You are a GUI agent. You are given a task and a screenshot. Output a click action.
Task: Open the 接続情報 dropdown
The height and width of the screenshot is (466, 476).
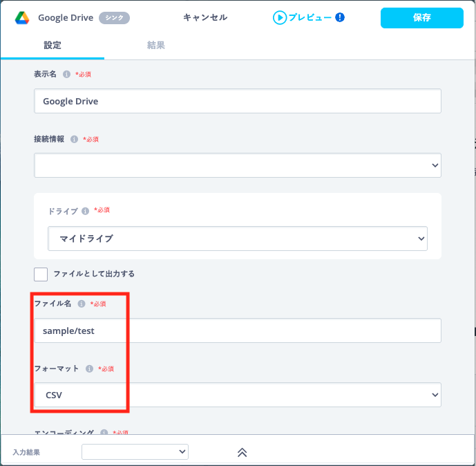point(238,165)
